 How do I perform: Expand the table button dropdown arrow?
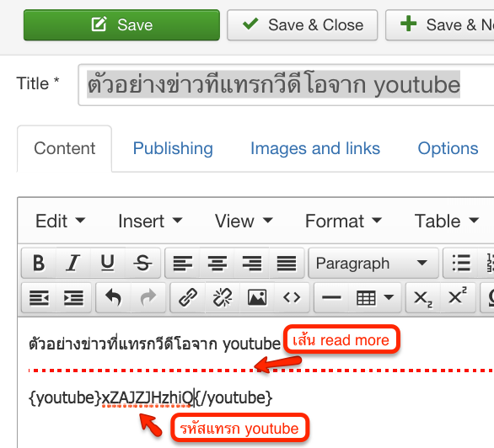[389, 297]
